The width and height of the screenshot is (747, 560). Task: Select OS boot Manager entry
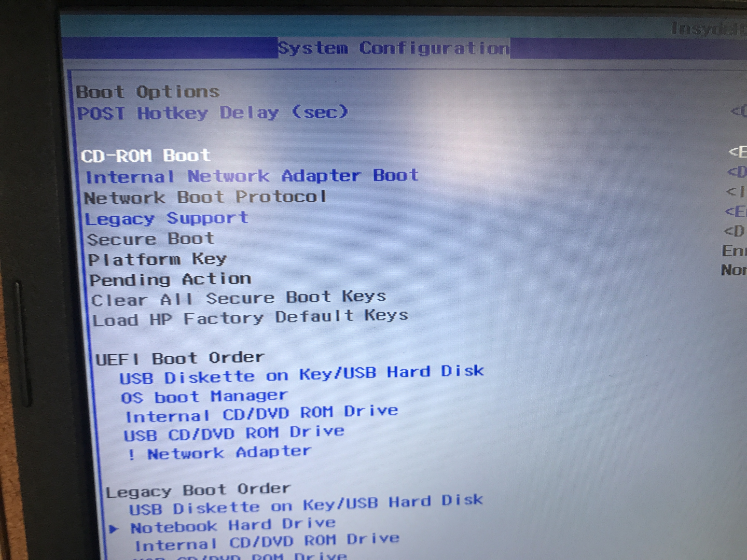204,397
